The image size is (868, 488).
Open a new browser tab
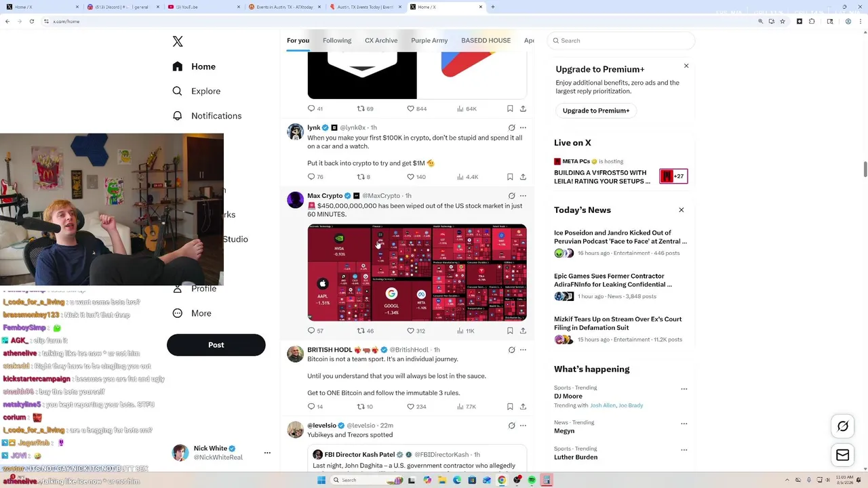coord(492,7)
